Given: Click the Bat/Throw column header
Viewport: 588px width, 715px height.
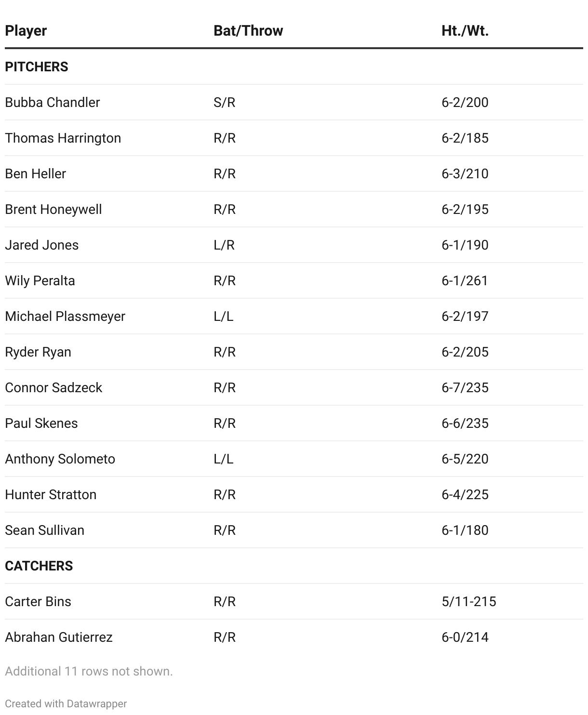Looking at the screenshot, I should point(248,30).
